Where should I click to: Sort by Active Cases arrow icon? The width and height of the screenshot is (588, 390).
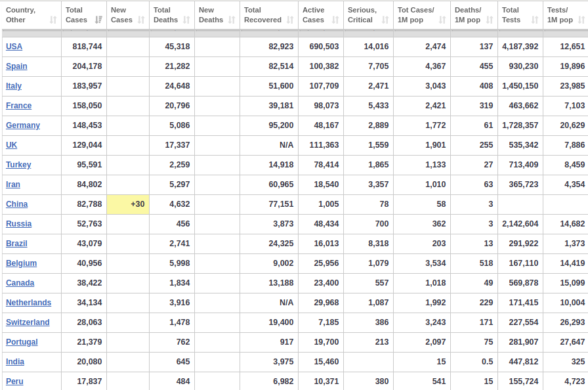click(335, 20)
